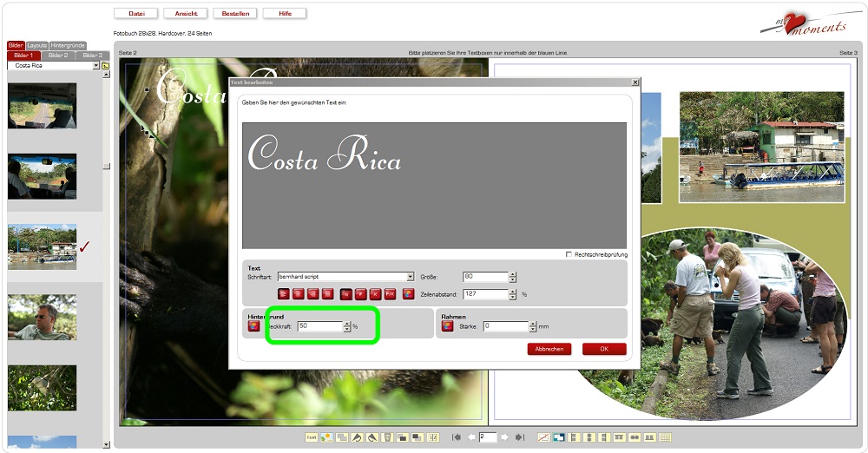Select normal font style N button
This screenshot has width=868, height=453.
(346, 293)
